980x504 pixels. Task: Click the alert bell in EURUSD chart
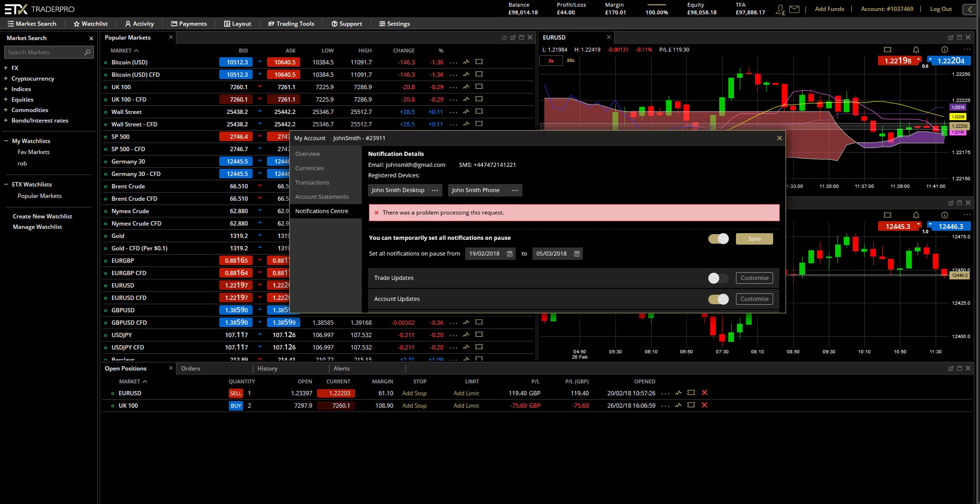pyautogui.click(x=916, y=50)
